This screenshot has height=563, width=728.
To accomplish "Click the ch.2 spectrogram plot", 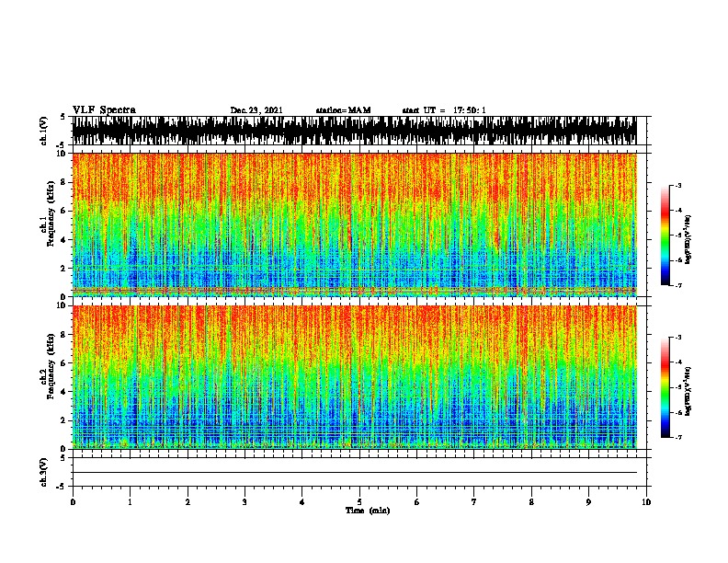I will [x=355, y=377].
